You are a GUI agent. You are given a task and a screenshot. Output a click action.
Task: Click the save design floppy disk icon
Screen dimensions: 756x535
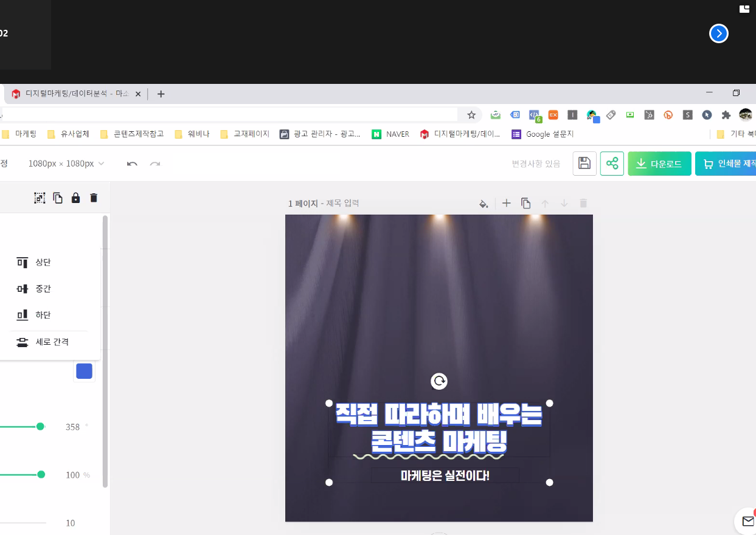(584, 164)
